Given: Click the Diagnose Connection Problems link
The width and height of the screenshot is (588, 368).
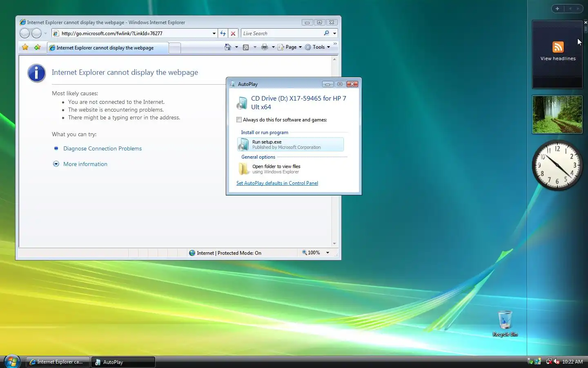Looking at the screenshot, I should 102,148.
